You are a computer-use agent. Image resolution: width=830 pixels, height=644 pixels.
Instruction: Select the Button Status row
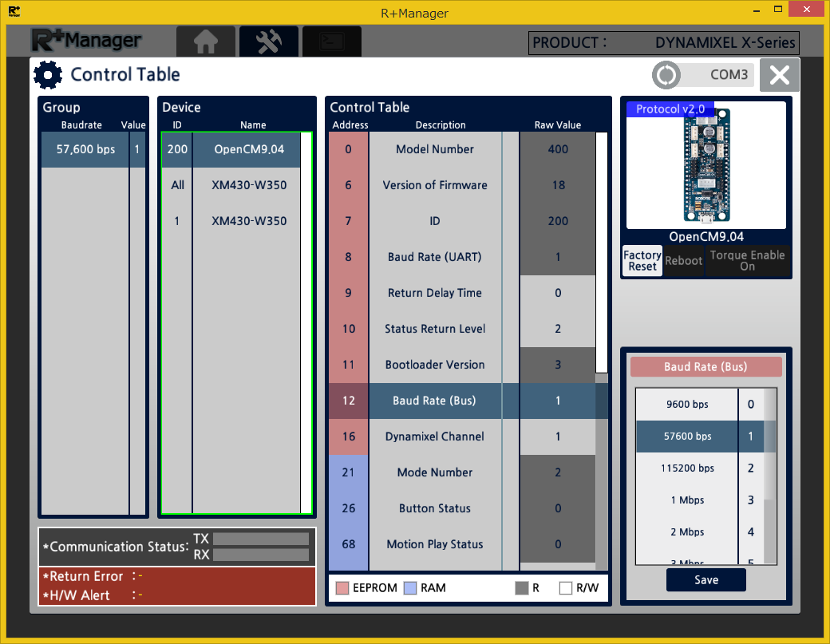pyautogui.click(x=462, y=508)
